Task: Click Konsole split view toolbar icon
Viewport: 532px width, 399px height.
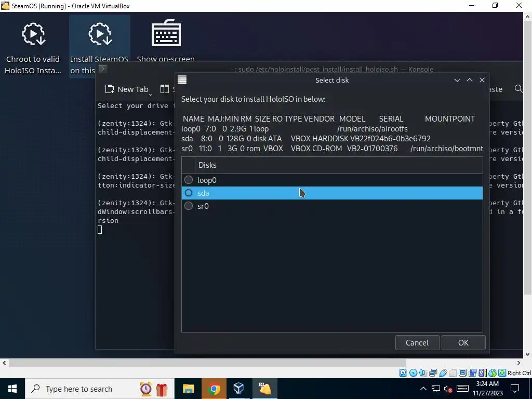Action: click(x=165, y=89)
